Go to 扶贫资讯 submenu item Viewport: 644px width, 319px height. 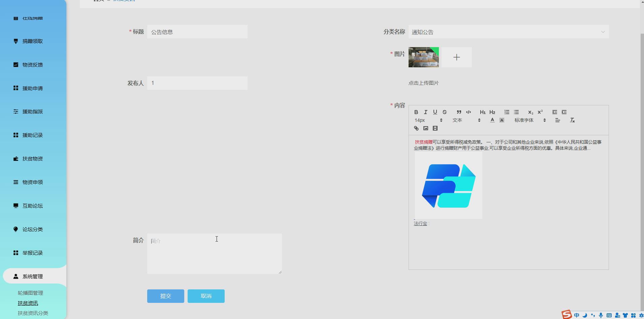click(28, 303)
